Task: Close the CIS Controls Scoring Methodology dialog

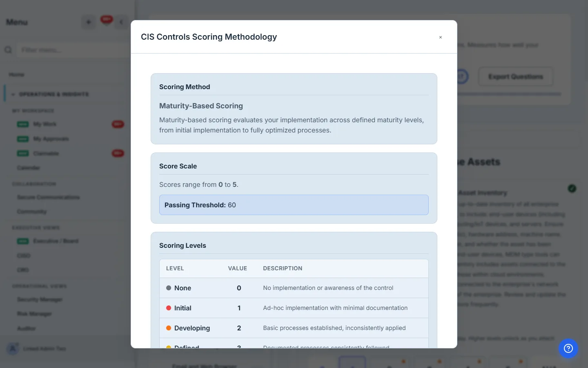Action: (x=441, y=37)
